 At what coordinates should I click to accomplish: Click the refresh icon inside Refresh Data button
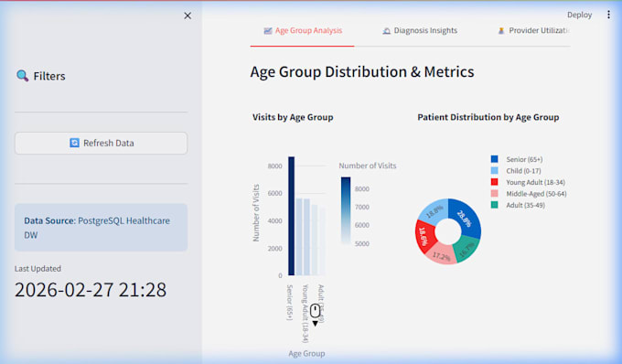tap(74, 143)
